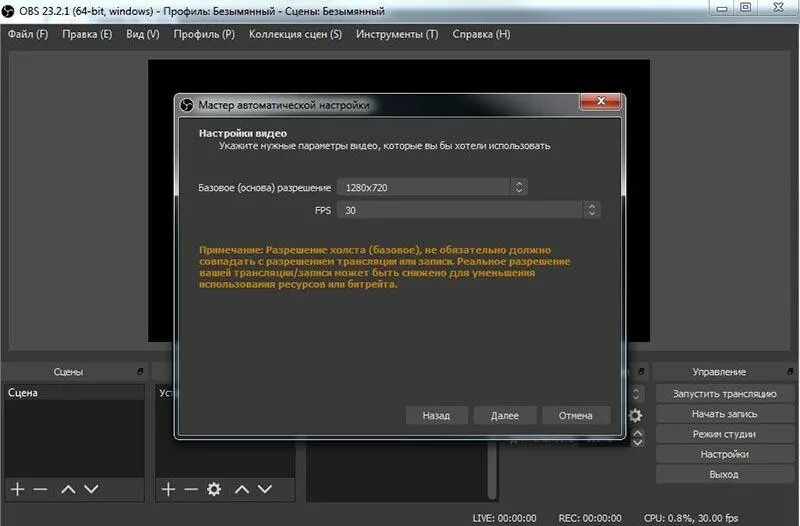Screen dimensions: 800x526
Task: Click the REC: 00:00:00 status text
Action: (x=590, y=518)
